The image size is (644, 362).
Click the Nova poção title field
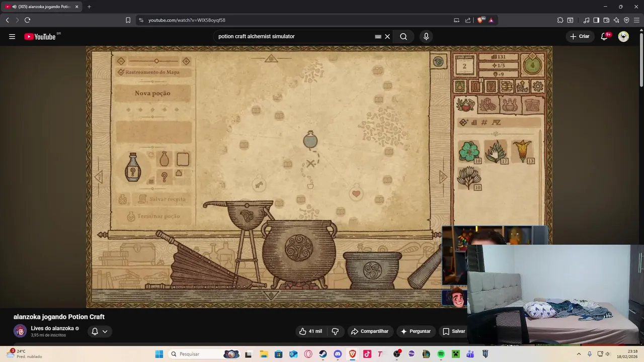[x=152, y=93]
